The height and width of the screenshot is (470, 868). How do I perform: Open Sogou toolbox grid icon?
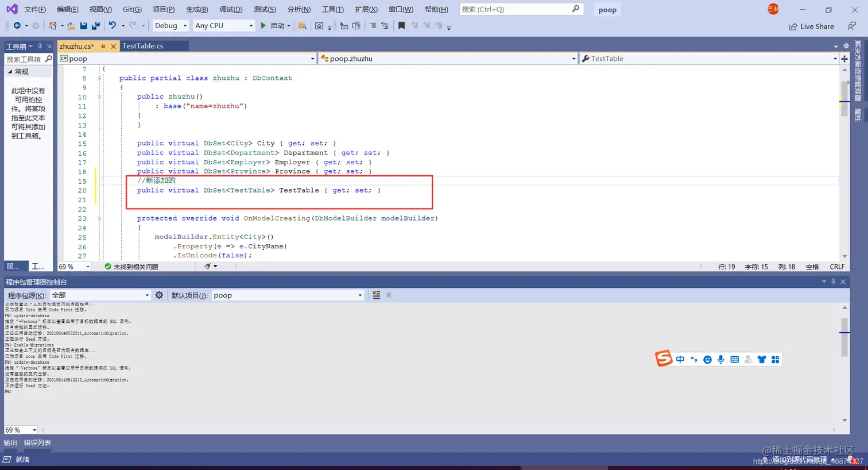776,359
